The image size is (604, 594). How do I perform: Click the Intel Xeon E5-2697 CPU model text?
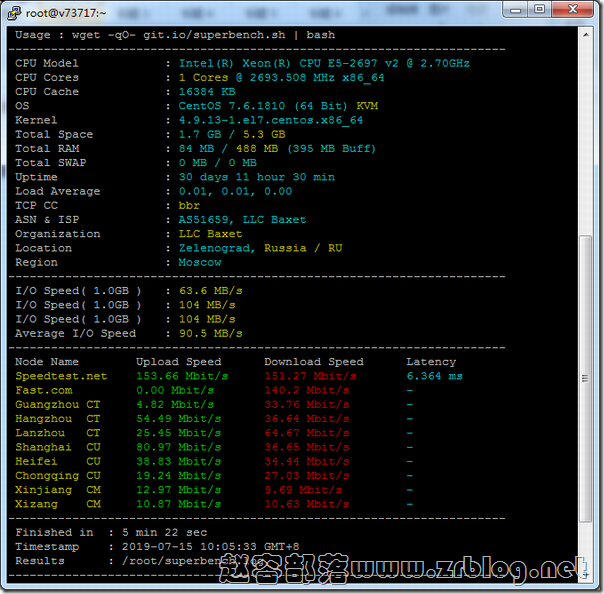pos(324,63)
